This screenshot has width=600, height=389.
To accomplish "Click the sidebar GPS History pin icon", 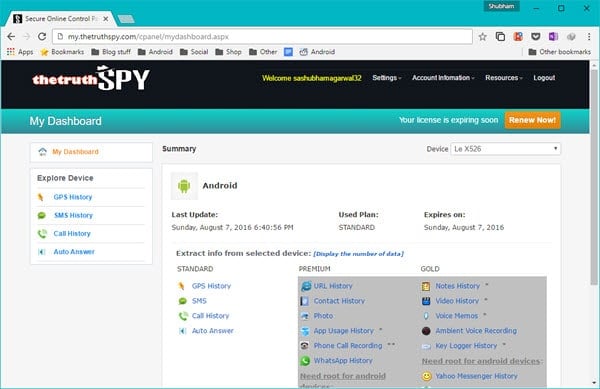I will point(41,197).
